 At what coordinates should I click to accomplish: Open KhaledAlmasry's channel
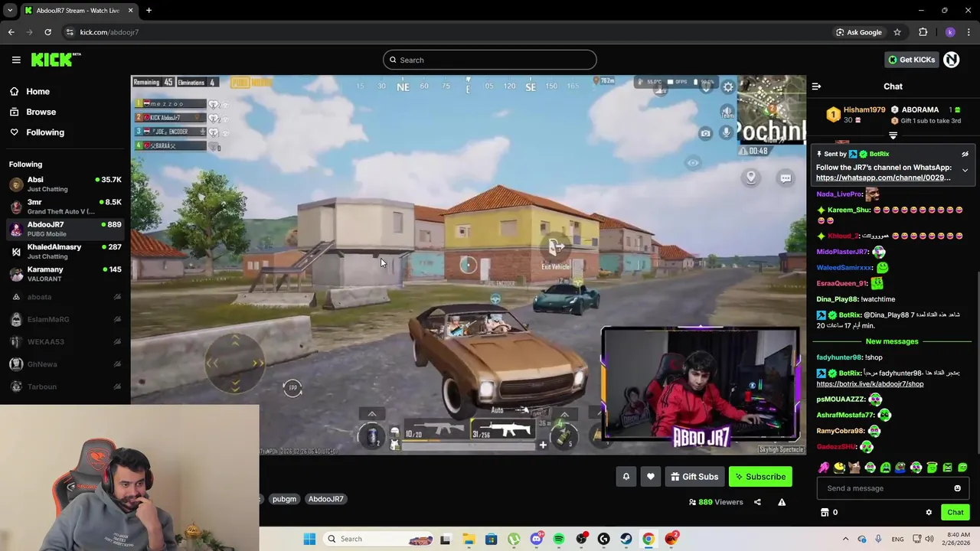tap(65, 251)
